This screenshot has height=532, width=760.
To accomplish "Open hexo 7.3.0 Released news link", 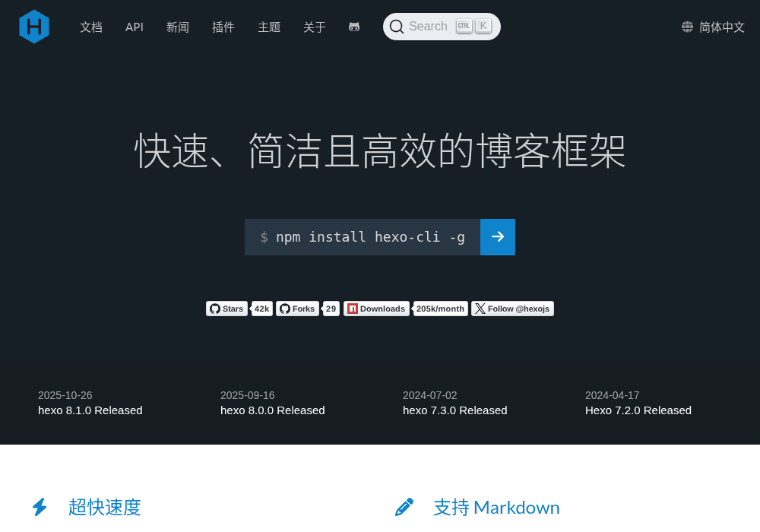I will (455, 410).
